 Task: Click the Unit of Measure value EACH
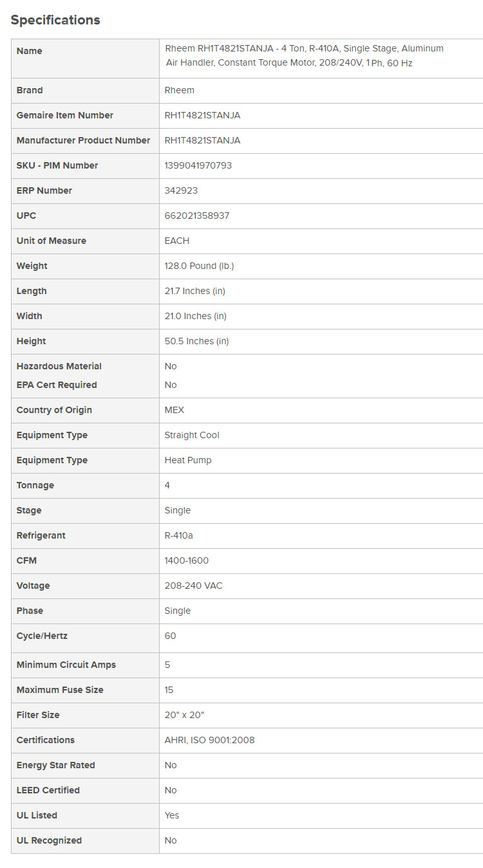(x=177, y=241)
